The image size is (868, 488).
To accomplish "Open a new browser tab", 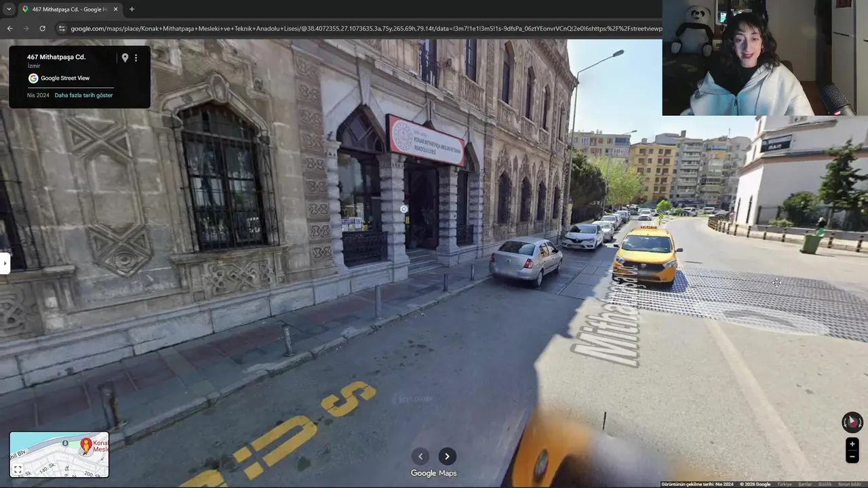I will pos(132,9).
